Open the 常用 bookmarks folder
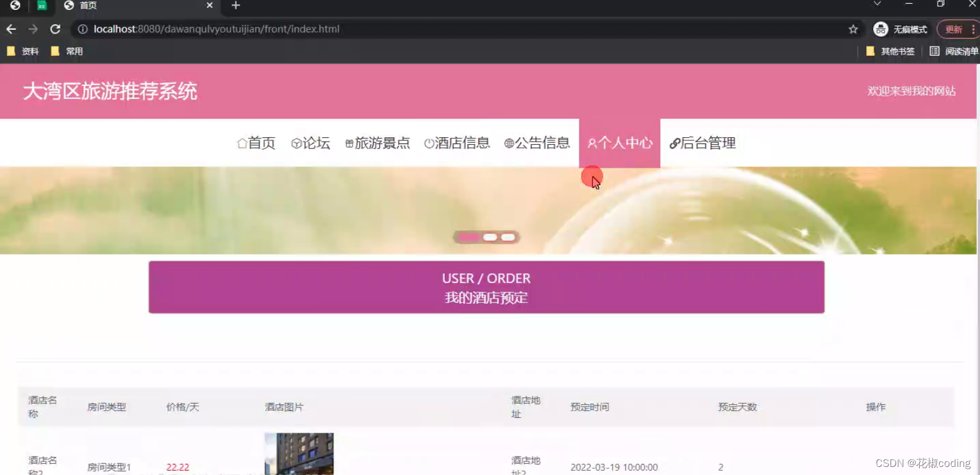The image size is (980, 475). (x=67, y=52)
